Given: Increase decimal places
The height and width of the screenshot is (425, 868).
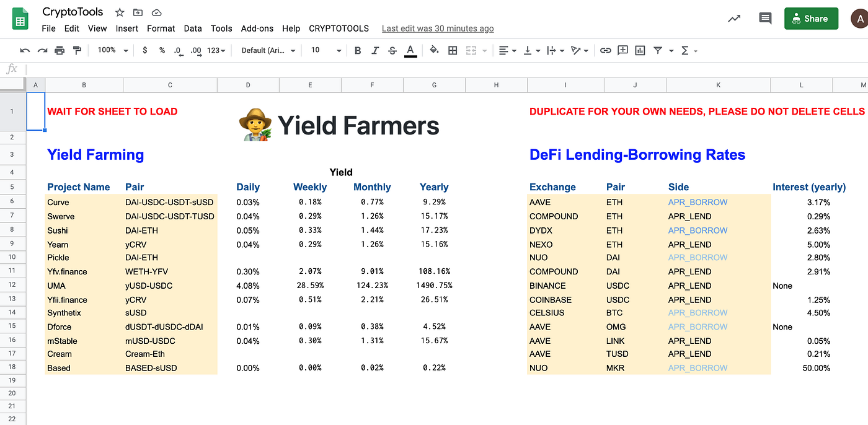Looking at the screenshot, I should coord(196,50).
